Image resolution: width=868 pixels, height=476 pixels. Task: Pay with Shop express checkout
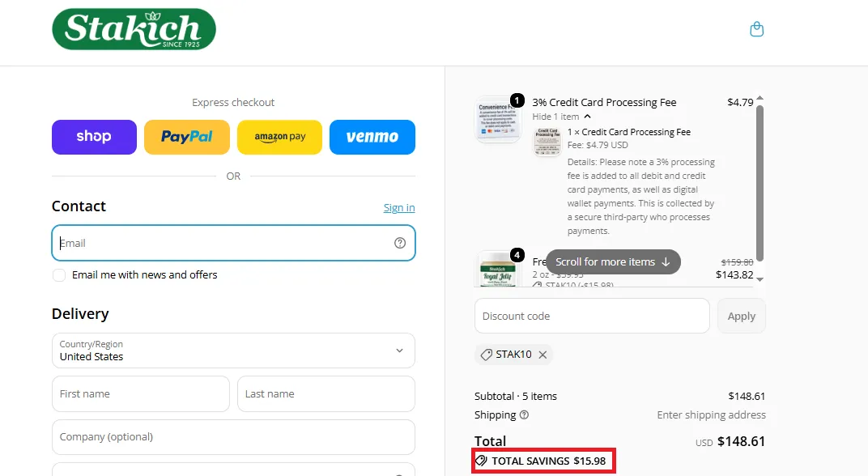[94, 137]
